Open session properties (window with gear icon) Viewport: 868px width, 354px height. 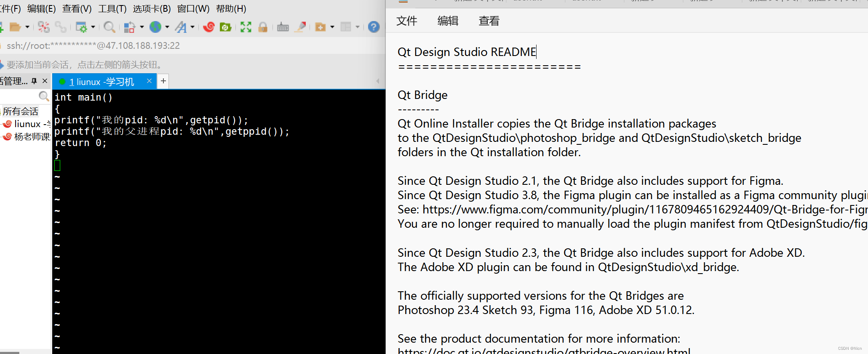click(x=81, y=27)
